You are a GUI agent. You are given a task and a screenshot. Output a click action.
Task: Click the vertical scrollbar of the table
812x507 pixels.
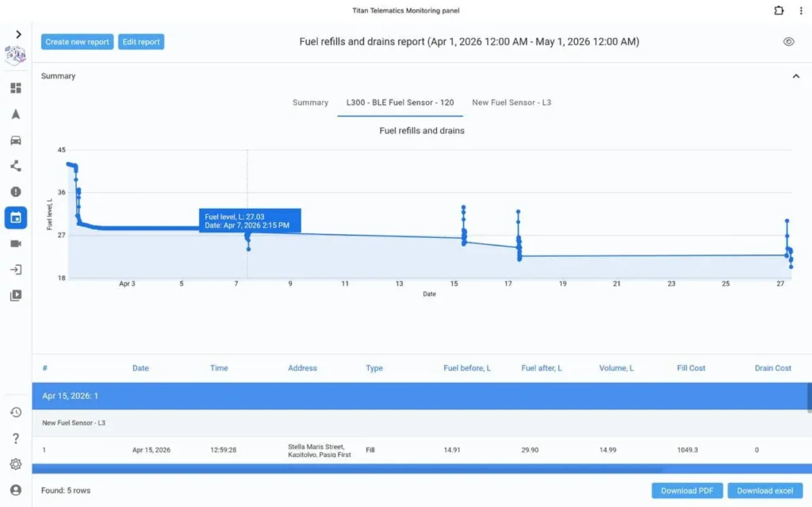(810, 398)
